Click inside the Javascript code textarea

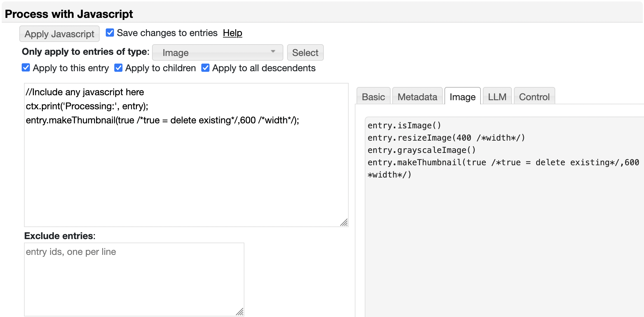[x=186, y=170]
